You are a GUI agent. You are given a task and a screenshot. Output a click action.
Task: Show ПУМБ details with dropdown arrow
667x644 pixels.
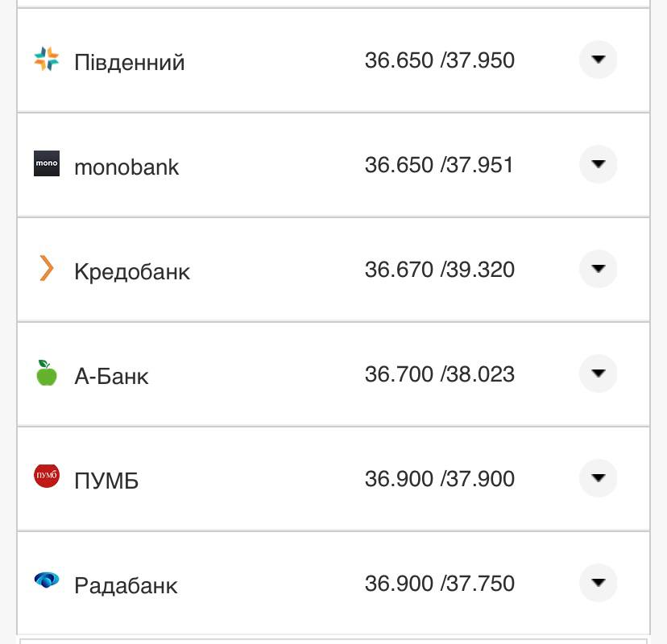tap(598, 478)
